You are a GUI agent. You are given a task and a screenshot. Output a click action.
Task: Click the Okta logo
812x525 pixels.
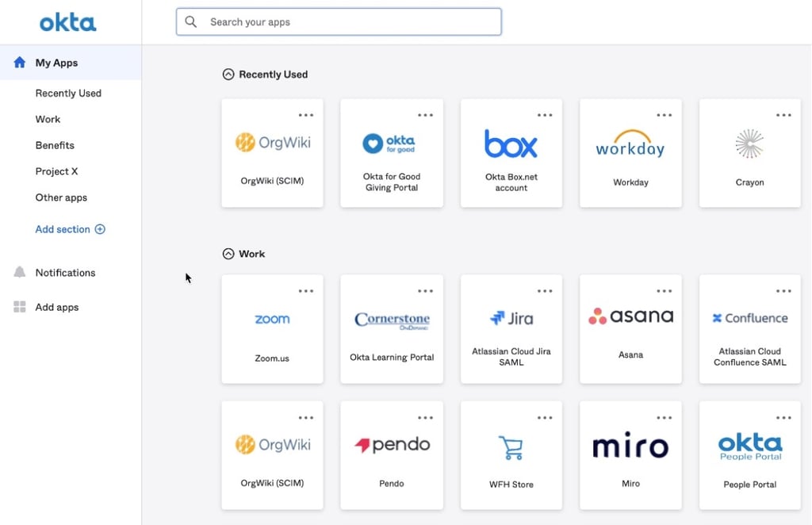[x=68, y=21]
